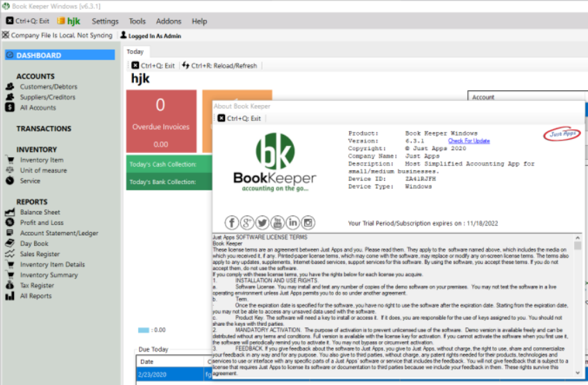The width and height of the screenshot is (588, 385).
Task: Open the Help menu
Action: click(199, 22)
